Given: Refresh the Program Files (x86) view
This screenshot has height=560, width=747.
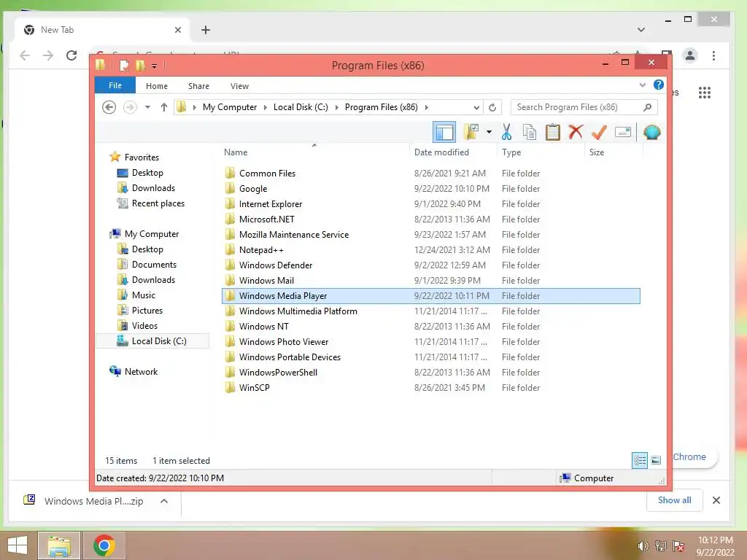Looking at the screenshot, I should pyautogui.click(x=492, y=107).
